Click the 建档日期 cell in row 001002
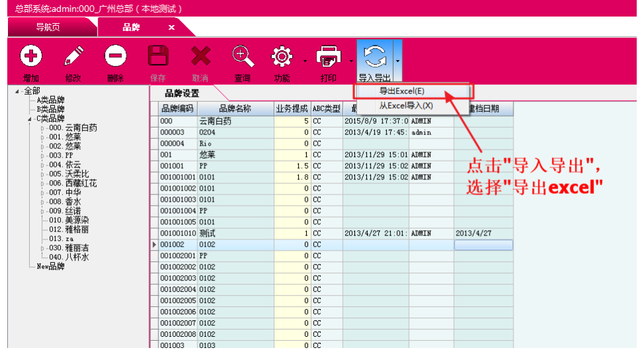 (483, 245)
